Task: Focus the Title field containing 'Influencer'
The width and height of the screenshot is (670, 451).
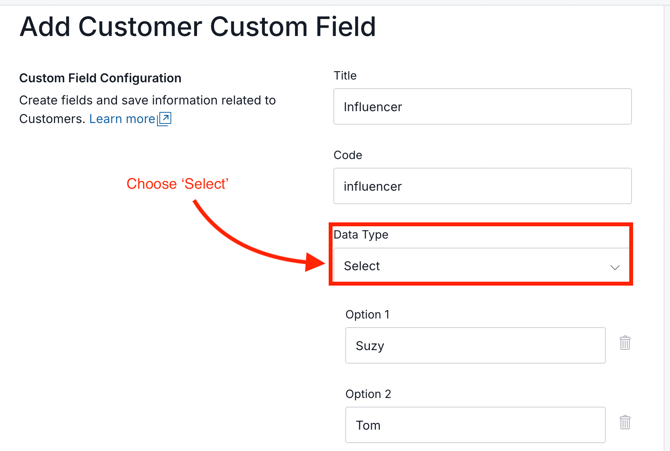Action: [x=482, y=107]
